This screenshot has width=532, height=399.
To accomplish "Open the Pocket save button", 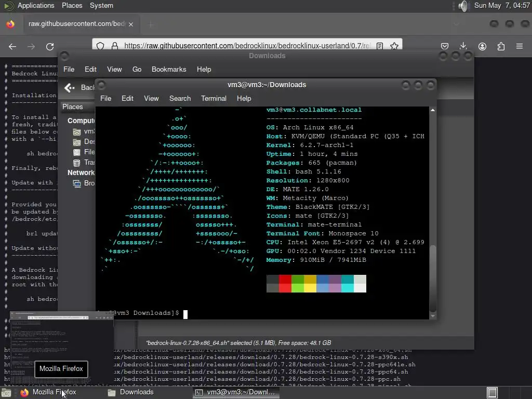I will click(x=445, y=46).
